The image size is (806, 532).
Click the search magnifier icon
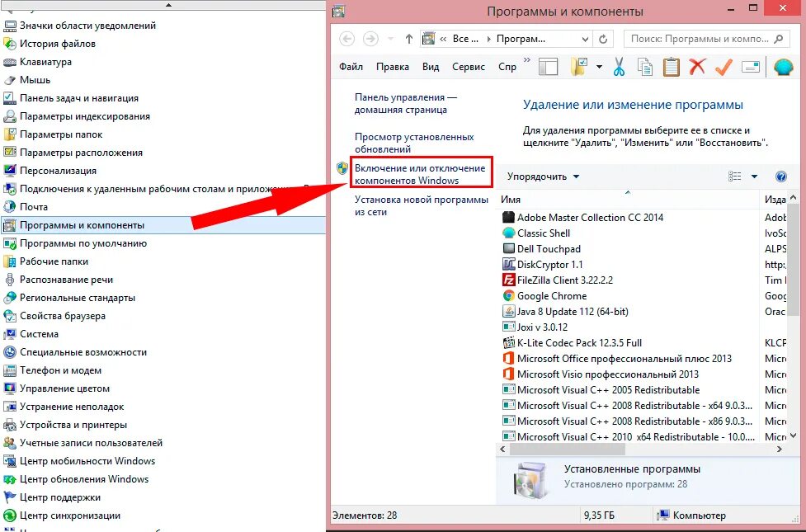click(x=779, y=39)
